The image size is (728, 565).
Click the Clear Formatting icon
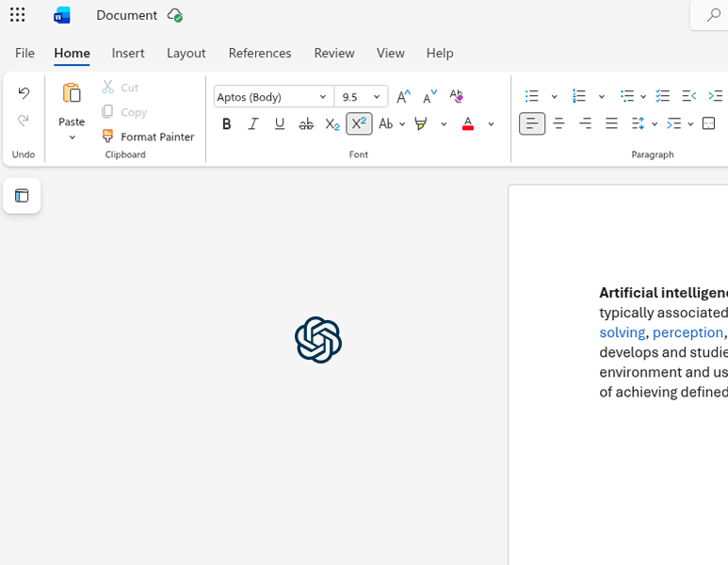[456, 97]
